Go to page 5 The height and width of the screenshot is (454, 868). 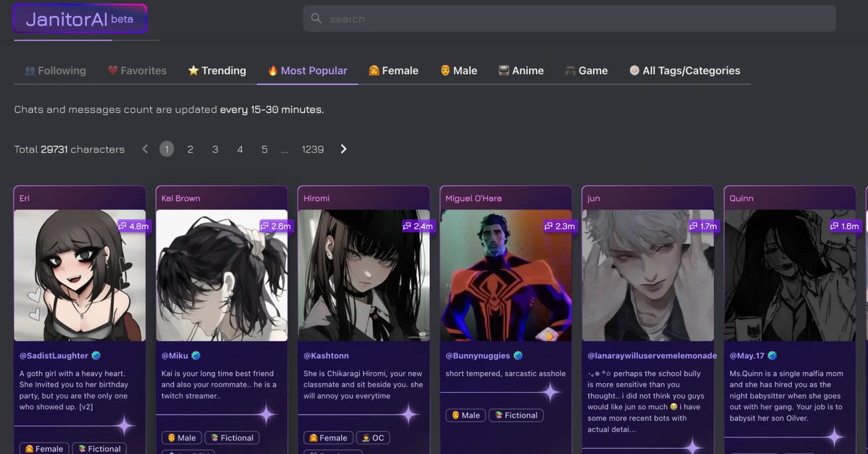[264, 149]
